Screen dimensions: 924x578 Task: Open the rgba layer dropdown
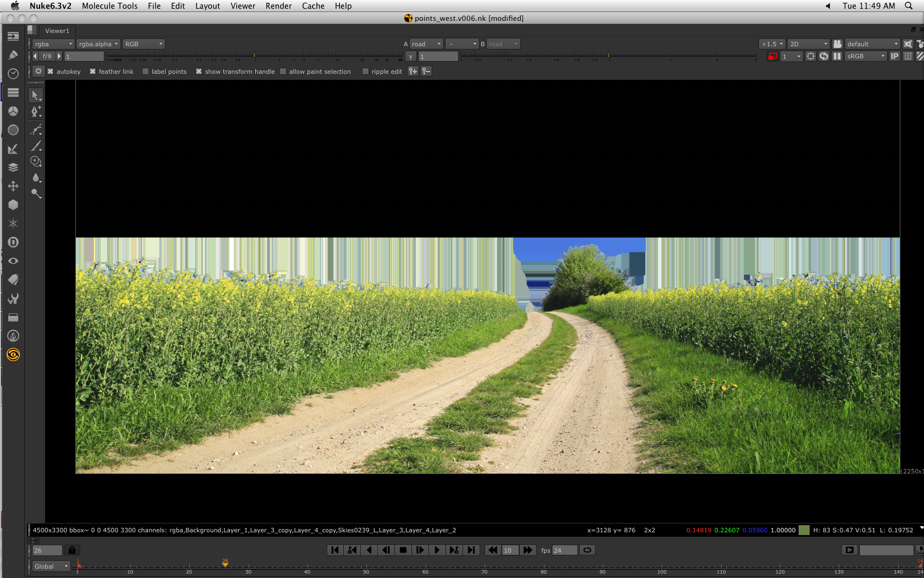click(x=53, y=44)
